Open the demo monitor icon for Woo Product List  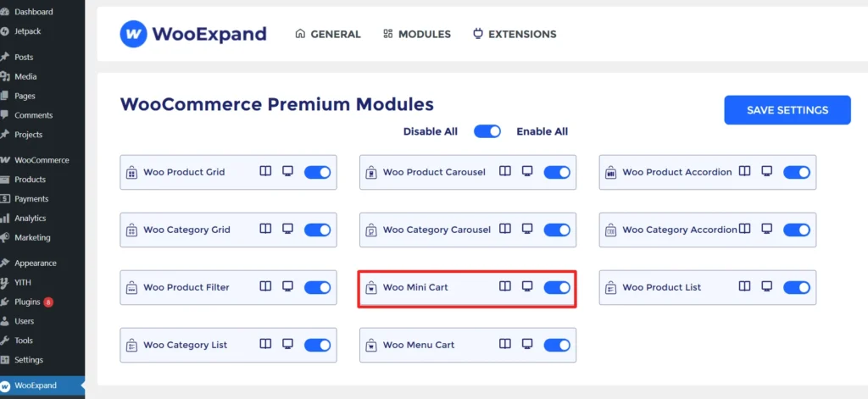[766, 286]
